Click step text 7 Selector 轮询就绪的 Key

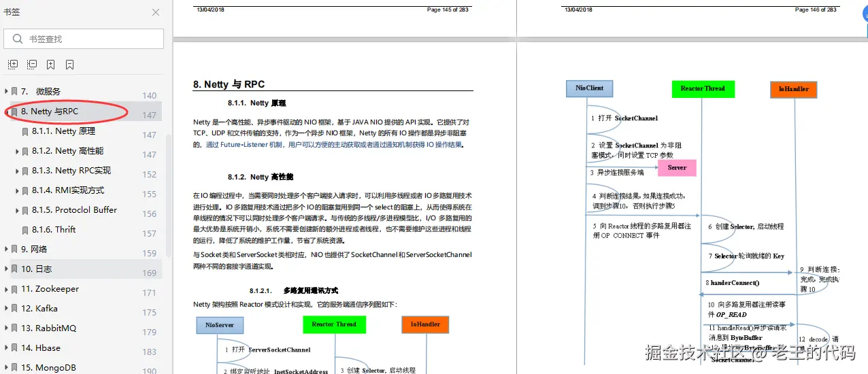(746, 256)
